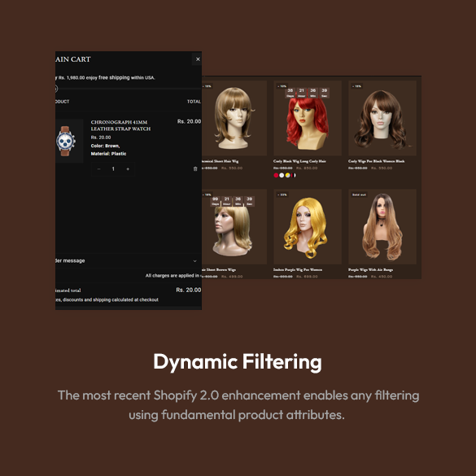Expand the Order message section chevron
476x476 pixels.
point(195,260)
